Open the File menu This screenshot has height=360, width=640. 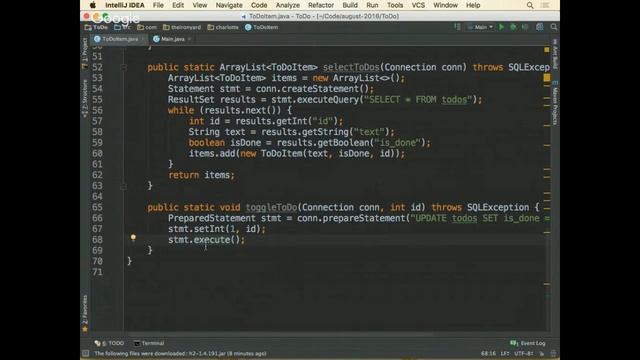click(158, 5)
